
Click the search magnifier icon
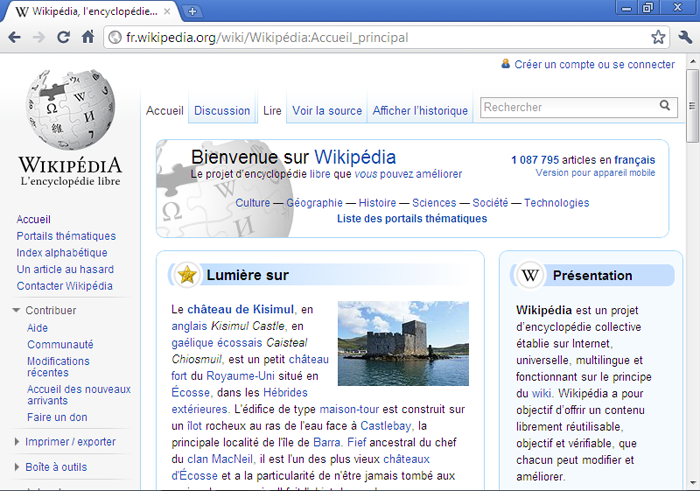coord(665,105)
